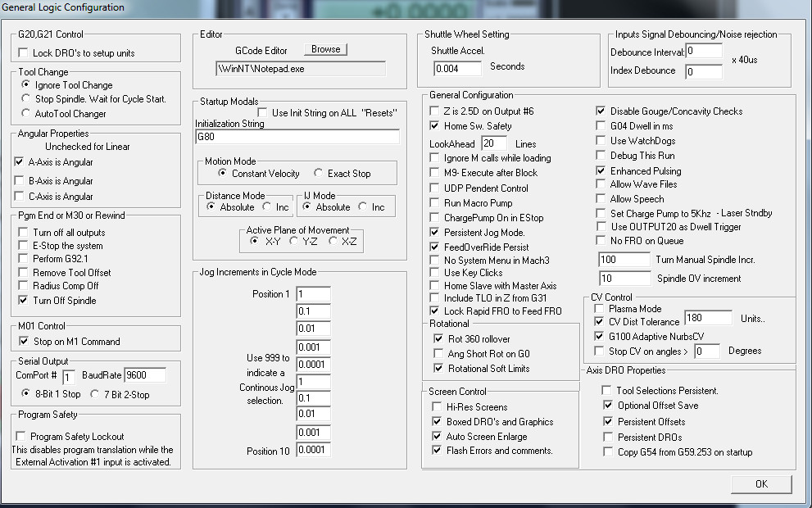Click the OK button
The image size is (812, 508).
point(761,483)
